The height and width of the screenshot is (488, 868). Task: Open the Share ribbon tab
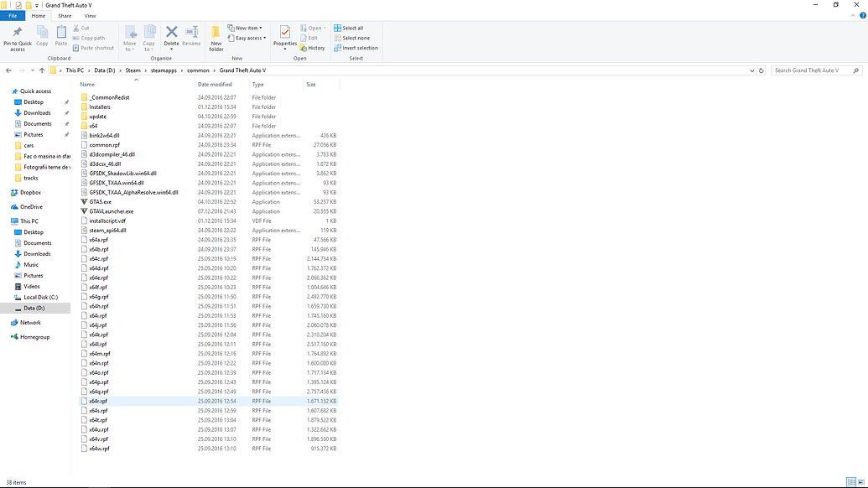coord(65,14)
